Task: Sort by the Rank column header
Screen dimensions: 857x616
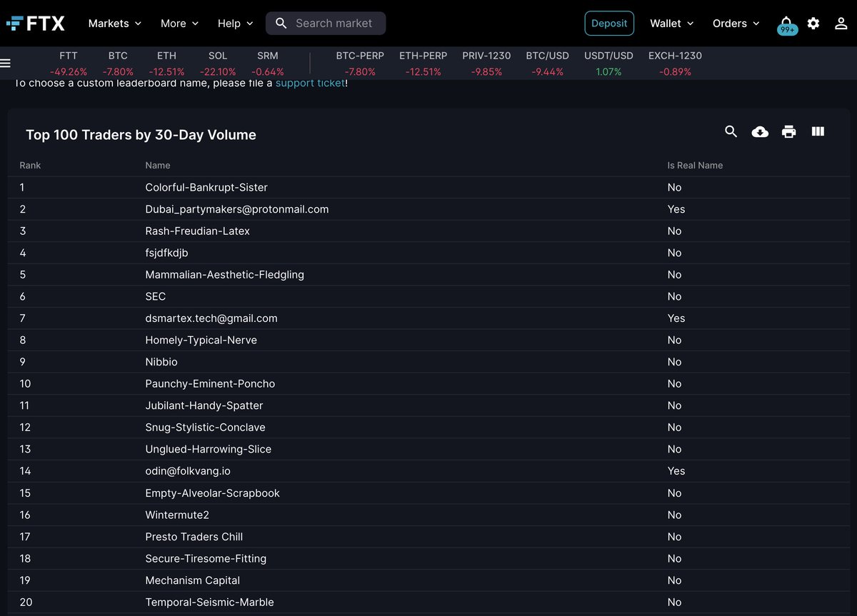Action: pyautogui.click(x=30, y=165)
